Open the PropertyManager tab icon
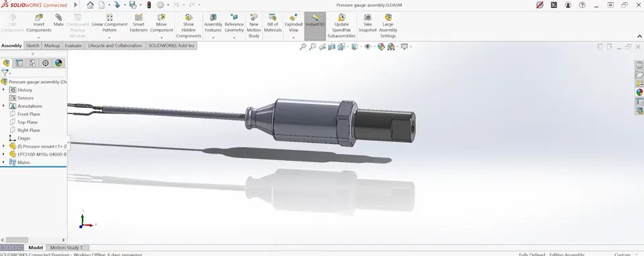This screenshot has width=644, height=256. [x=19, y=63]
